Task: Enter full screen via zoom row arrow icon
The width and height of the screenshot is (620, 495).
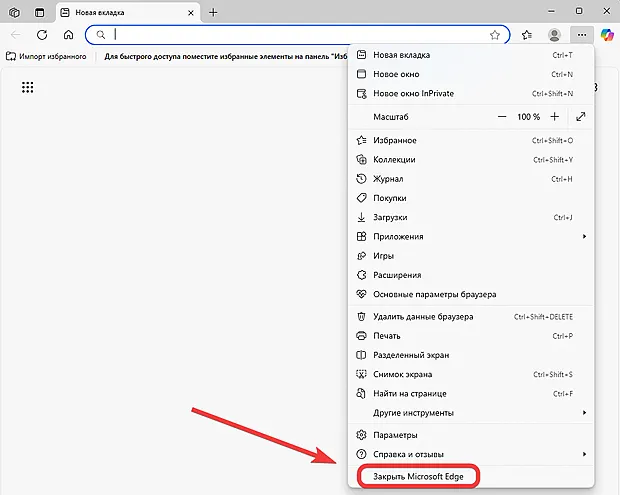Action: [580, 117]
